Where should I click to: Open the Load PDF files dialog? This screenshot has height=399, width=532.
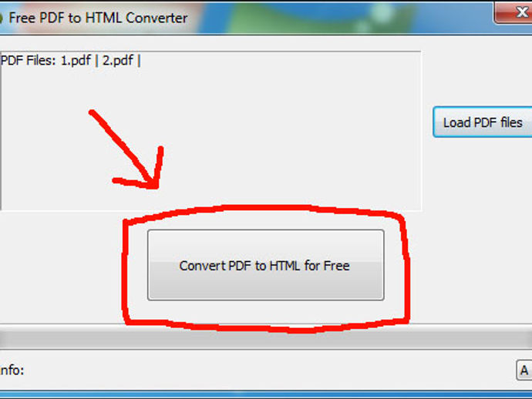[483, 122]
